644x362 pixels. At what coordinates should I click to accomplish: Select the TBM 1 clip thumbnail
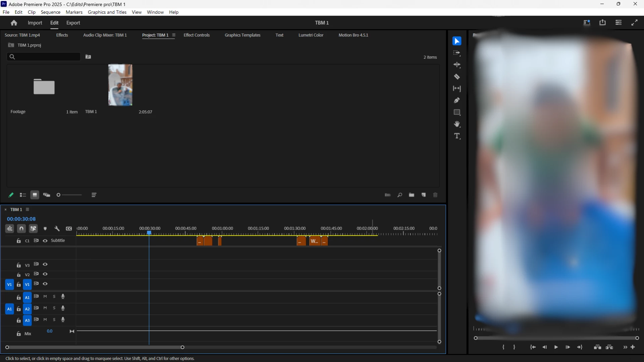pyautogui.click(x=120, y=85)
